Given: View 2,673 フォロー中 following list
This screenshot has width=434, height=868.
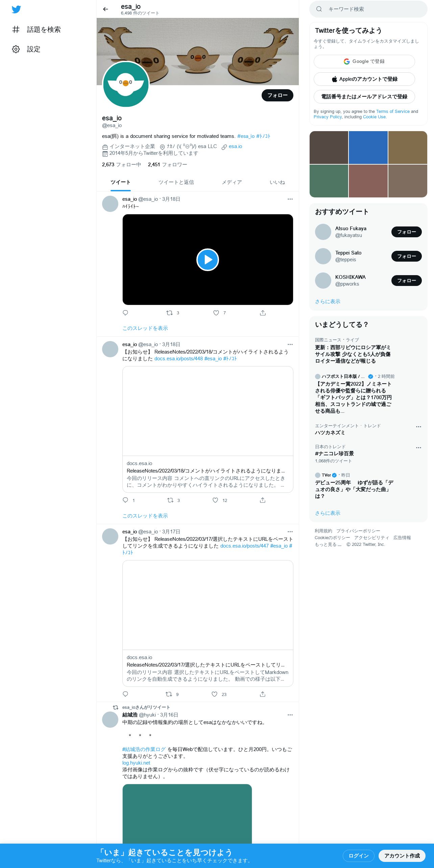Looking at the screenshot, I should [x=121, y=165].
